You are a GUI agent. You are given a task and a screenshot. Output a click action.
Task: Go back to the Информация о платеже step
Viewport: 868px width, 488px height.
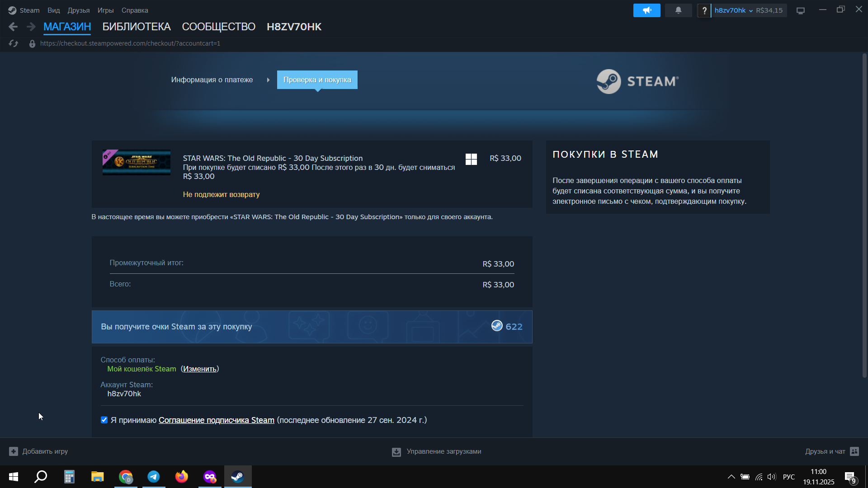point(212,80)
